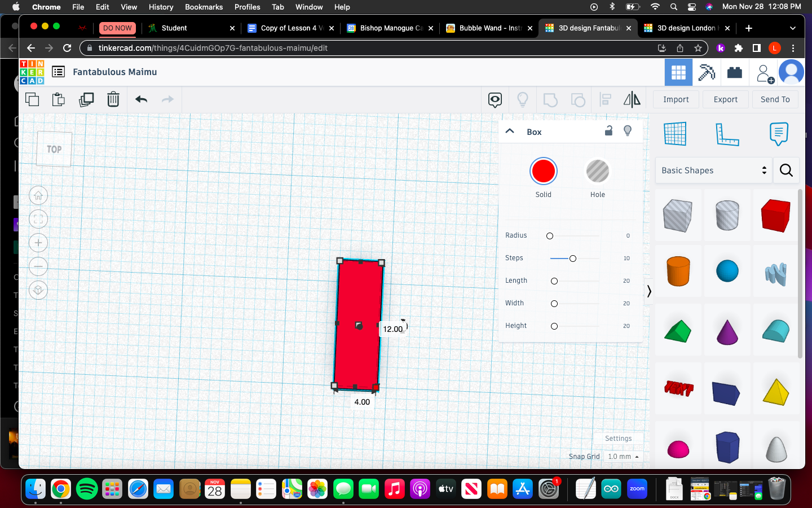812x508 pixels.
Task: Zoom in on the workplane
Action: (x=38, y=243)
